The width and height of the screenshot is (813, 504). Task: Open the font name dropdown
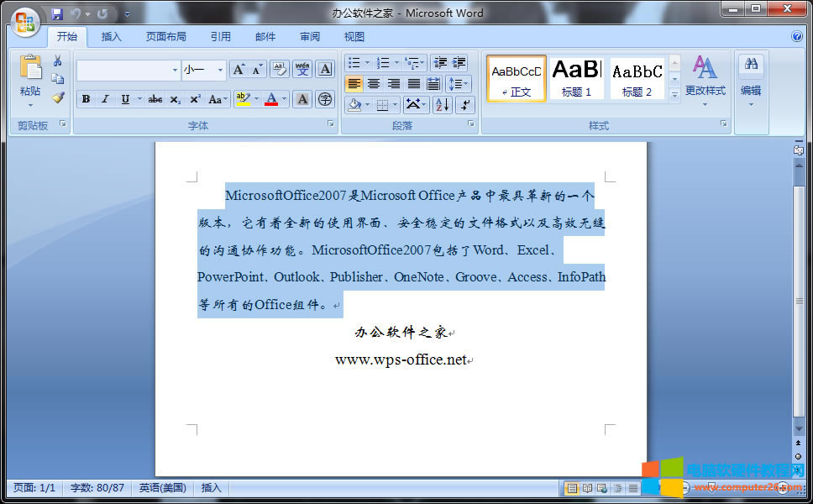pyautogui.click(x=175, y=70)
